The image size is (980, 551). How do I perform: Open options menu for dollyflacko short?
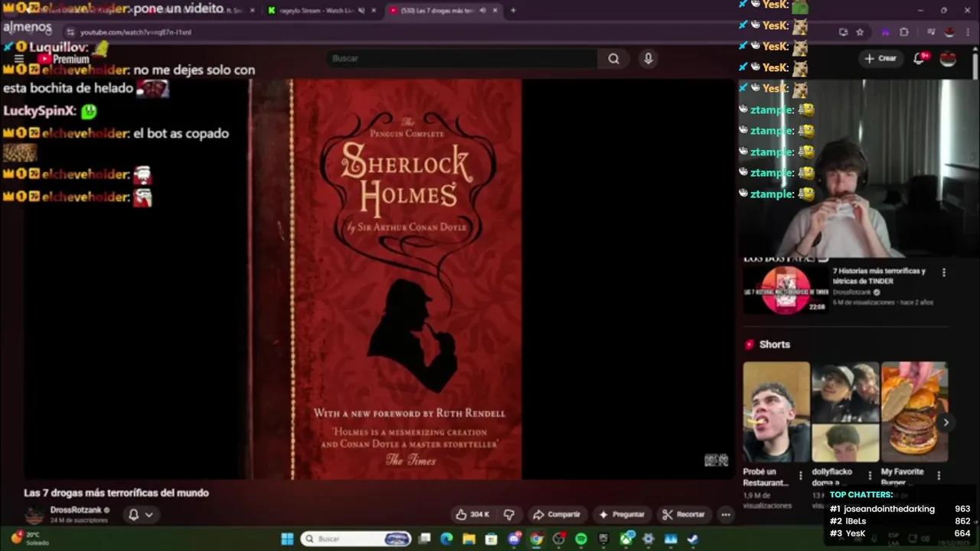[x=870, y=476]
